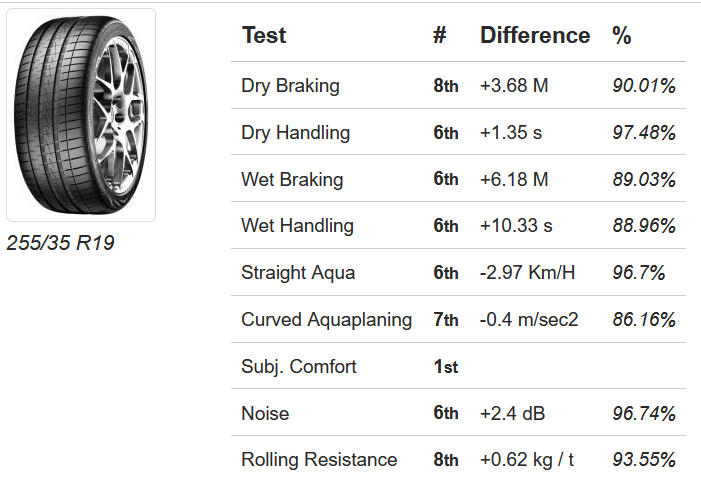Click the Subj. Comfort test label

click(299, 367)
